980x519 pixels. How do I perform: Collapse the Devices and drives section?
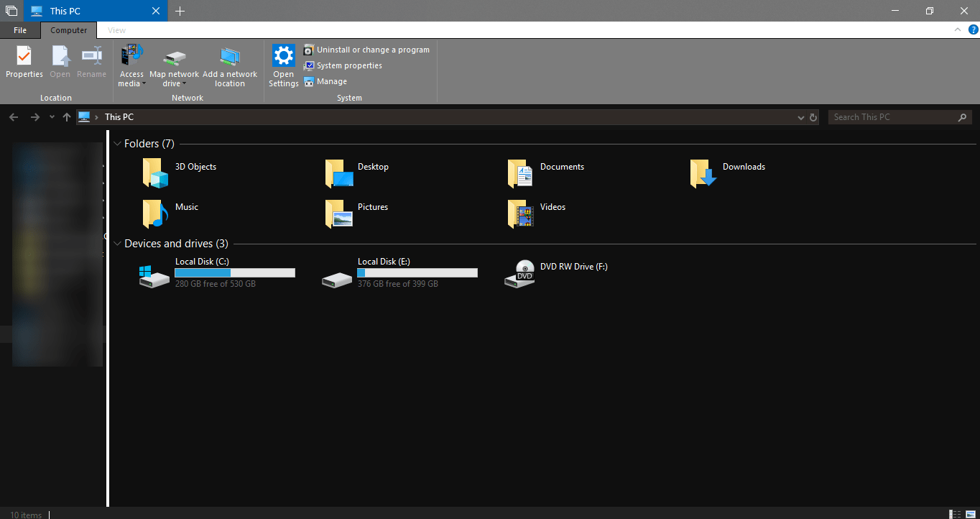117,243
